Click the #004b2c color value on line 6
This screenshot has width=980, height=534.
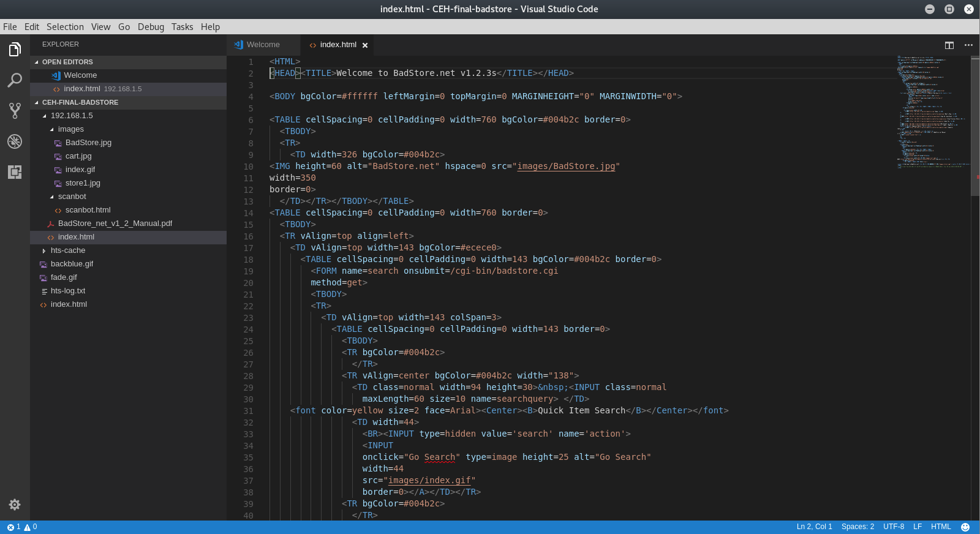coord(561,120)
